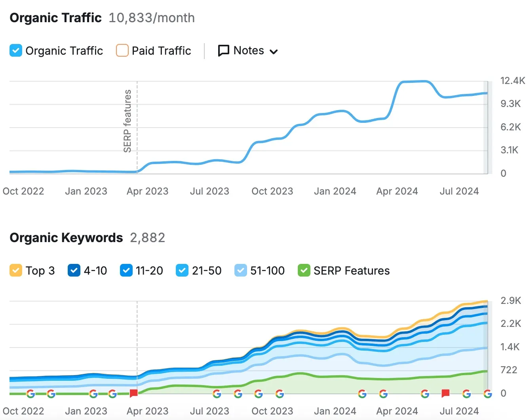This screenshot has width=529, height=420.
Task: Hide the SERP Features series checkbox
Action: click(304, 271)
